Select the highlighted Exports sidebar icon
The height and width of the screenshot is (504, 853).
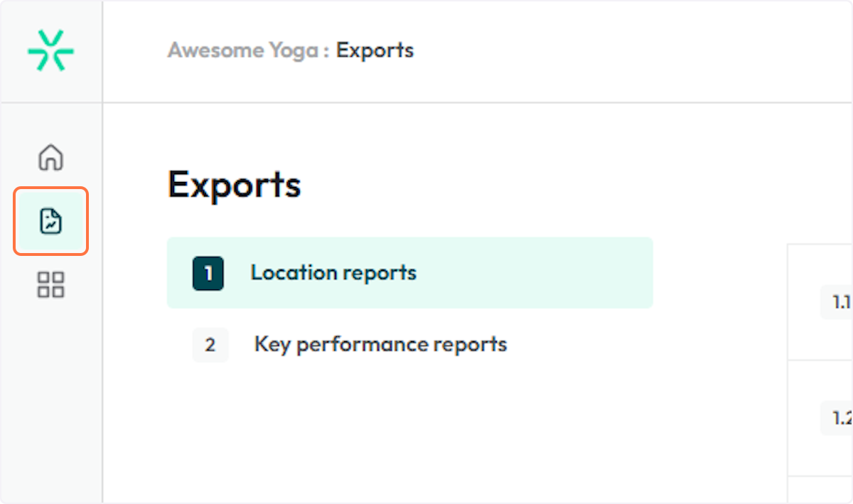coord(50,221)
